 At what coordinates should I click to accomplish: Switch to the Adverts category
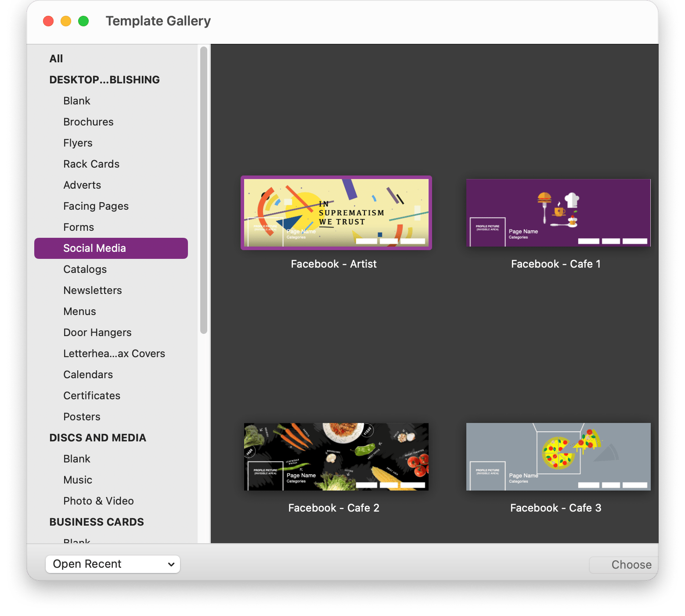[x=82, y=185]
